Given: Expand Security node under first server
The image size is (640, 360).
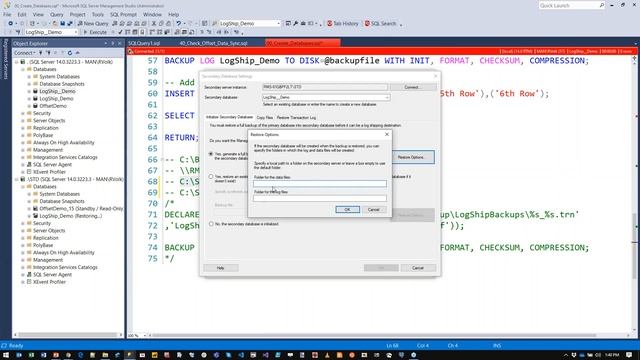Looking at the screenshot, I should [x=23, y=113].
